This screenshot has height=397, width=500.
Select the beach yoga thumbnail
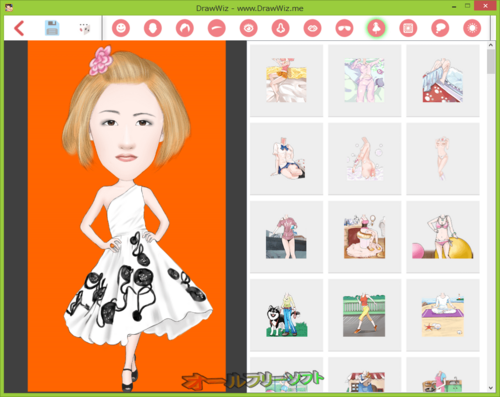[x=443, y=315]
